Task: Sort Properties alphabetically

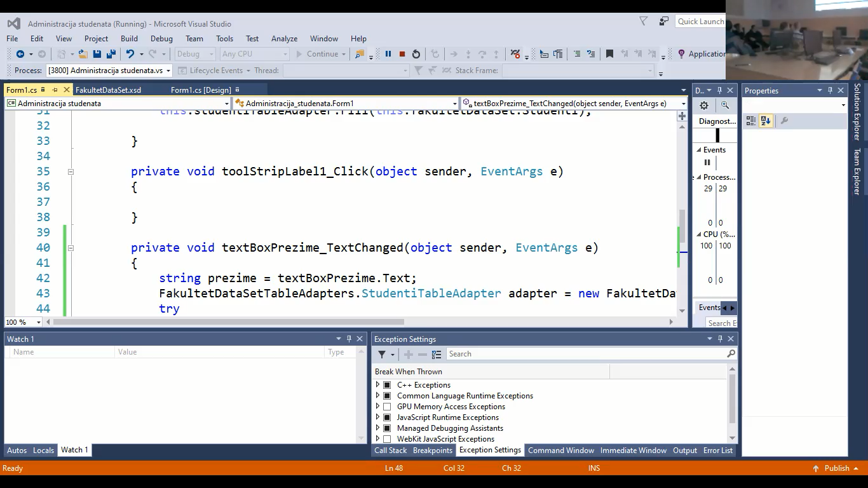Action: 766,121
